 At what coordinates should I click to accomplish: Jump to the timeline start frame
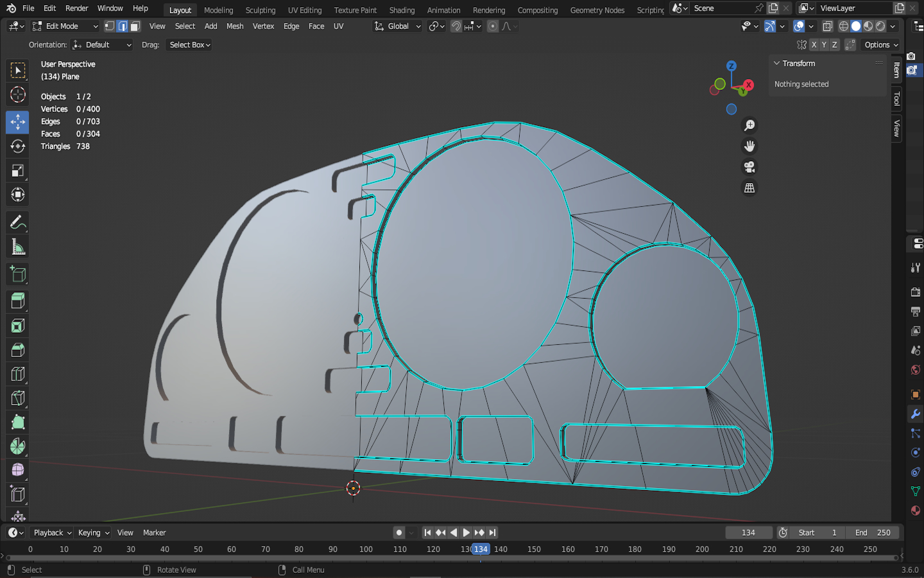427,532
